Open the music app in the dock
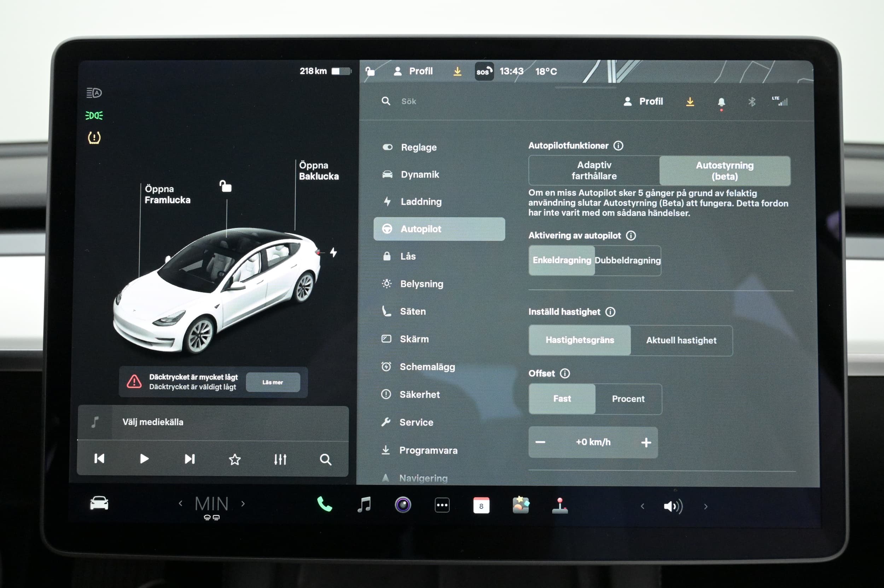884x588 pixels. (364, 505)
